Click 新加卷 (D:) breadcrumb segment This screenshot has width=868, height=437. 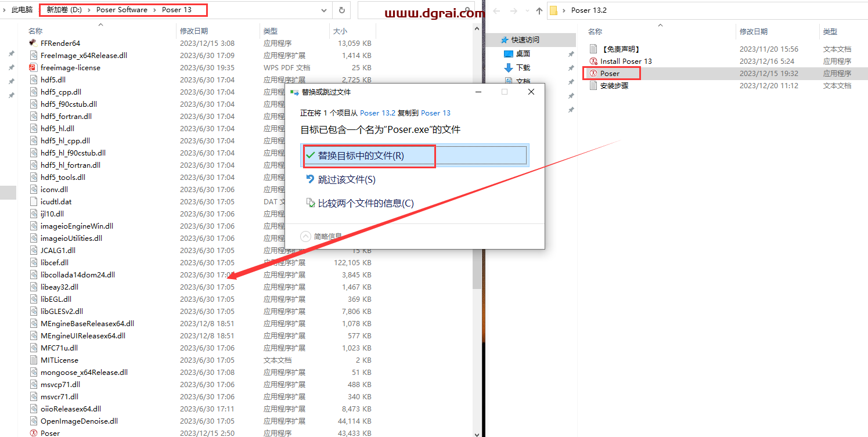[x=64, y=10]
